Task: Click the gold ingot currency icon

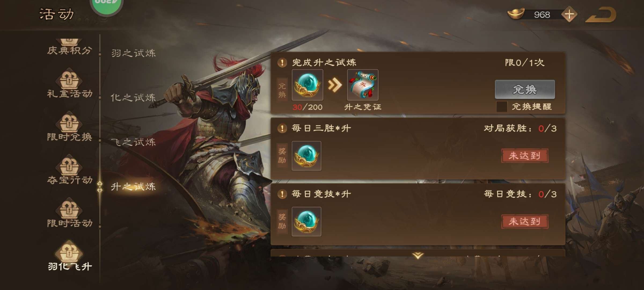Action: (516, 14)
